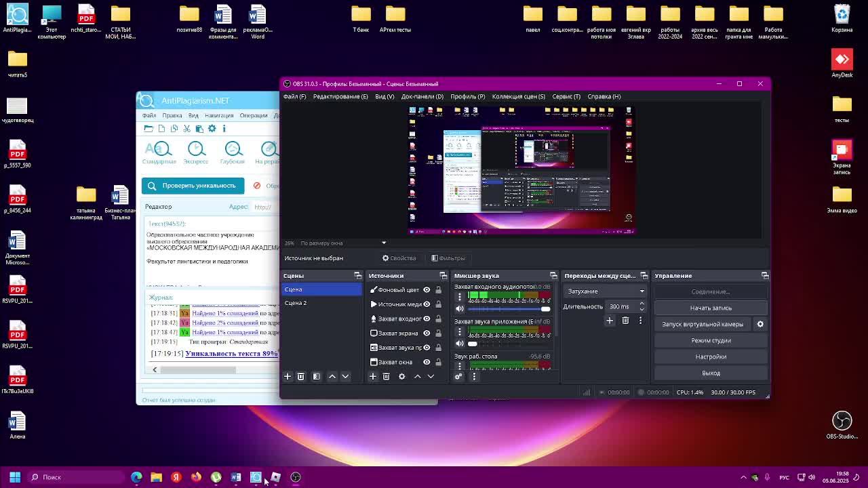Delete selected source with trash icon
The width and height of the screenshot is (868, 488).
[387, 376]
